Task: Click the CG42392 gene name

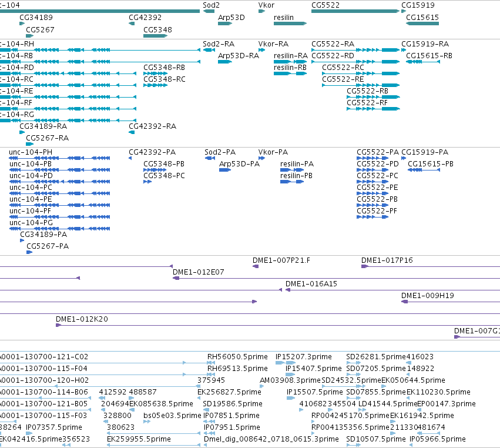Action: point(145,18)
